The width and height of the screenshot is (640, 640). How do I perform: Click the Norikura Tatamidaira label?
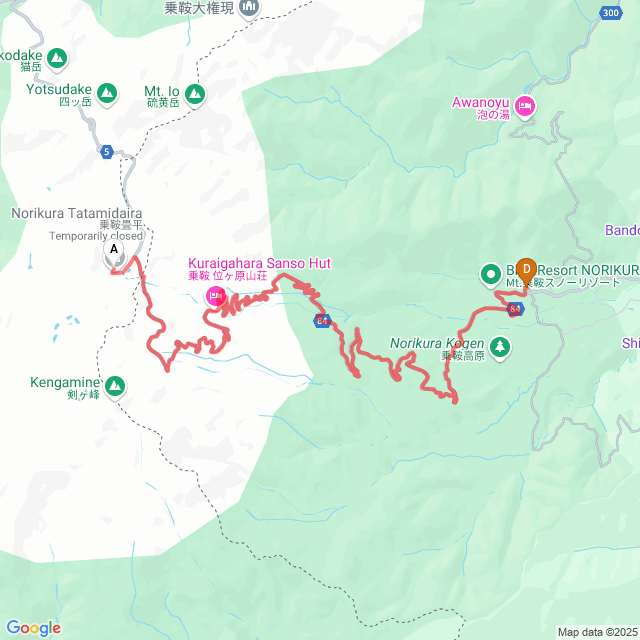click(x=77, y=213)
